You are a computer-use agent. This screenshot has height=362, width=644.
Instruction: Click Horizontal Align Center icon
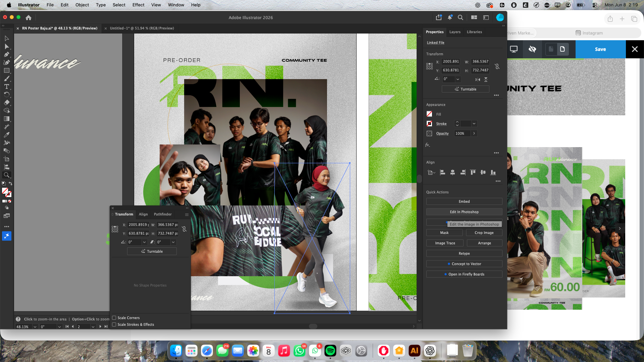[x=452, y=172]
